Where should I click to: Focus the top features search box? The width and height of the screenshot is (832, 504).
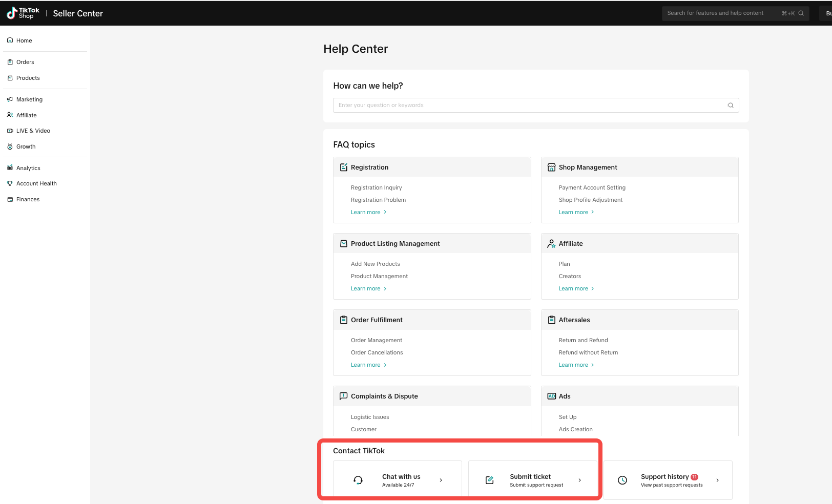[x=736, y=13]
